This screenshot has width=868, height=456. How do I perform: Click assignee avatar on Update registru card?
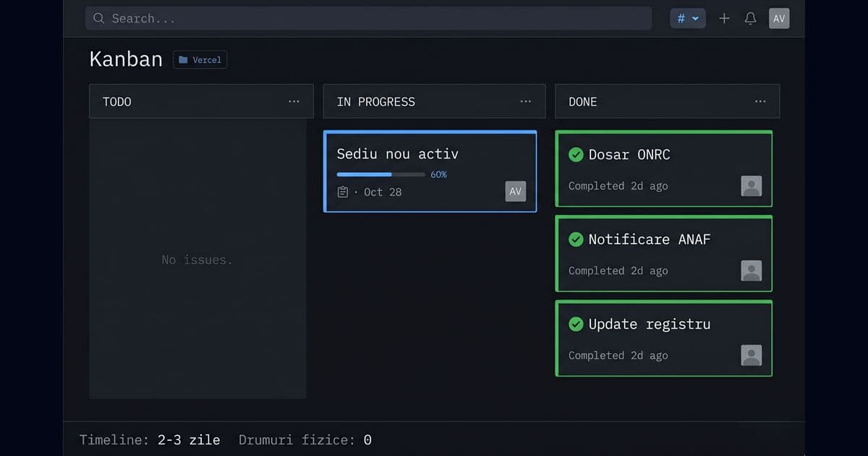click(752, 355)
